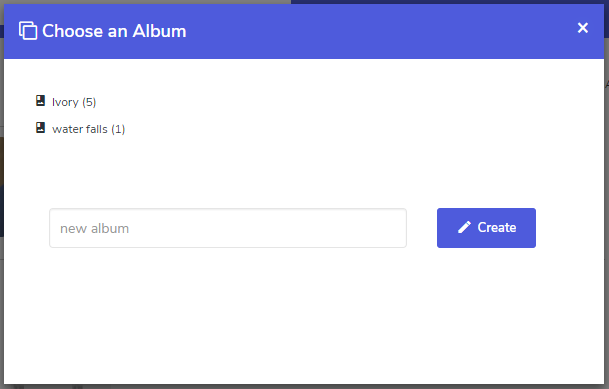Click the Choose an Album title text
This screenshot has height=389, width=609.
click(114, 31)
